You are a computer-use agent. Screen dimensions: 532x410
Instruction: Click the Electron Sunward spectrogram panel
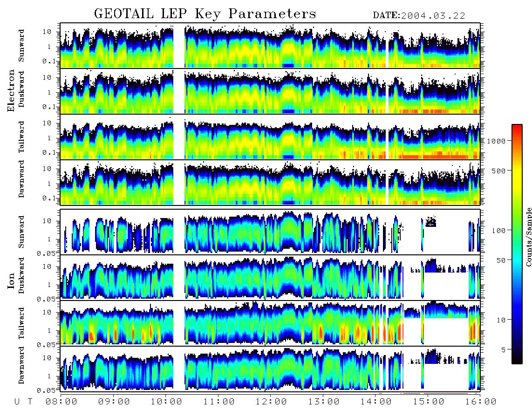pos(270,45)
